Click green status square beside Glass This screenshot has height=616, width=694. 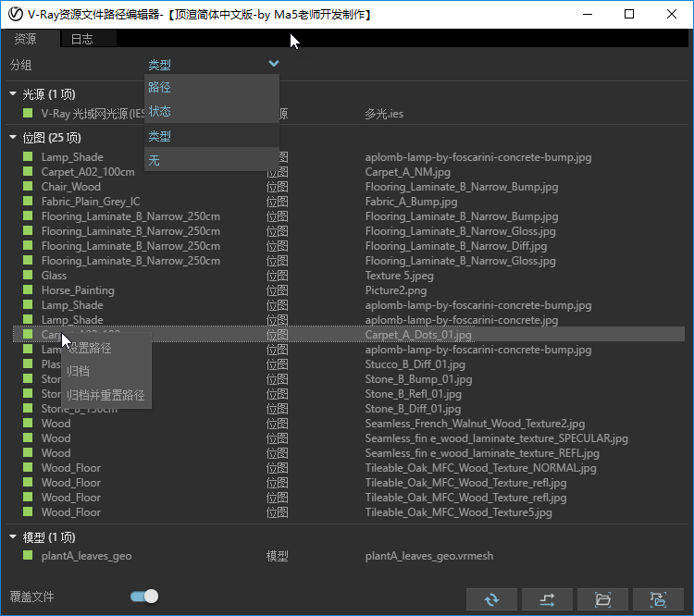pyautogui.click(x=28, y=275)
